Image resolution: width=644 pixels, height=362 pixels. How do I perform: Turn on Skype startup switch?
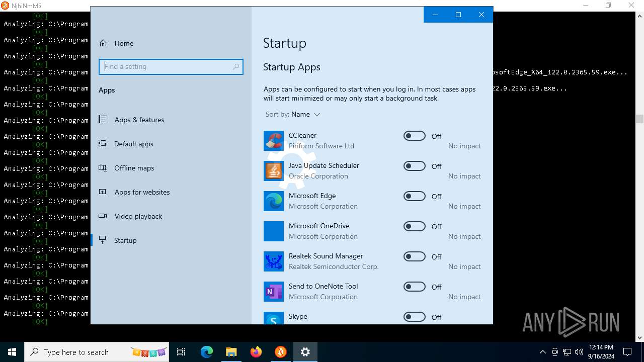click(x=415, y=317)
